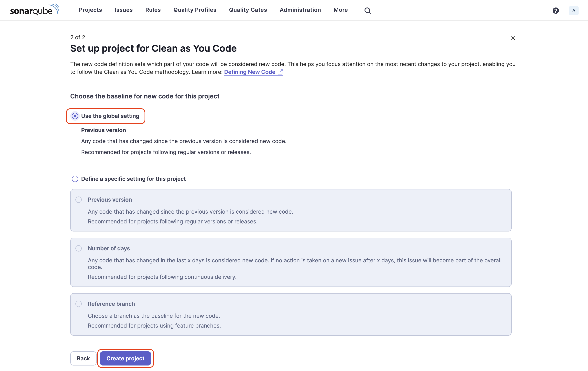Viewport: 588px width, 371px height.
Task: Navigate to the Projects menu
Action: click(x=90, y=10)
